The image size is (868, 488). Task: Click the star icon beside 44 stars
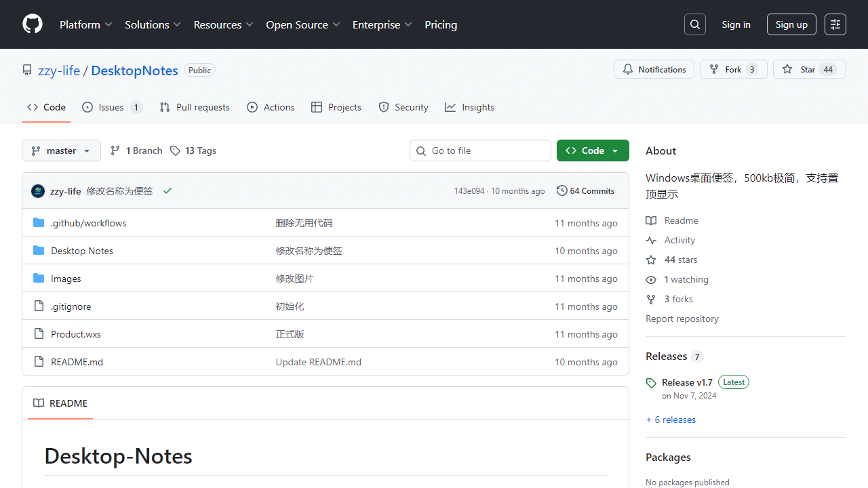[651, 260]
